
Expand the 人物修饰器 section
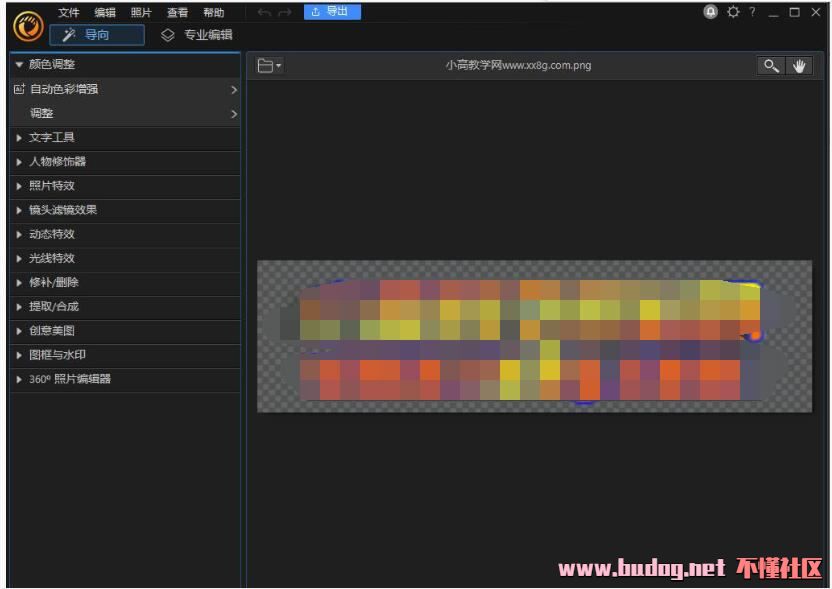pos(57,161)
